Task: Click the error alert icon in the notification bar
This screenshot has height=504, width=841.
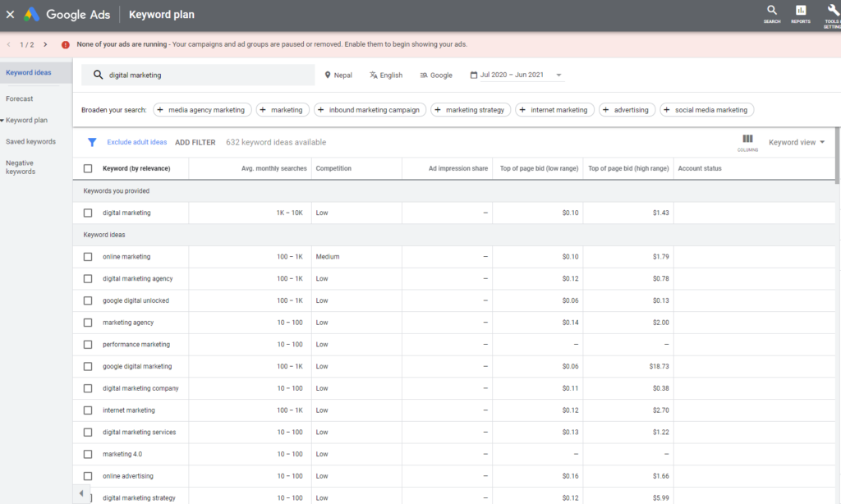Action: coord(66,46)
